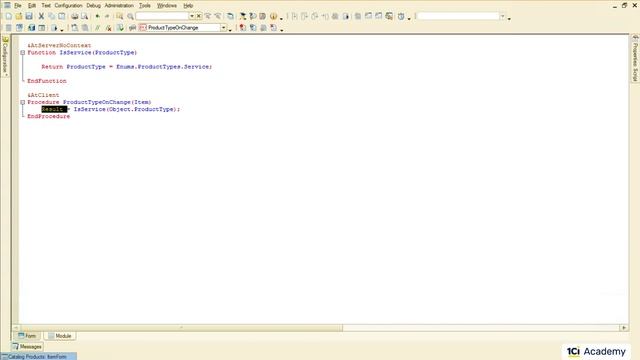Click the toggle breakpoint red icon
Viewport: 640px width, 360px height.
(x=242, y=28)
